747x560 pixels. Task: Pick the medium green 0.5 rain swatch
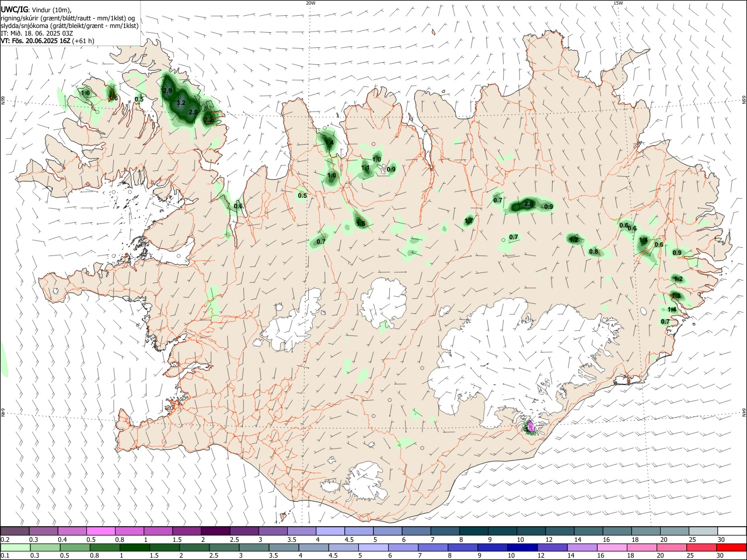click(x=75, y=547)
